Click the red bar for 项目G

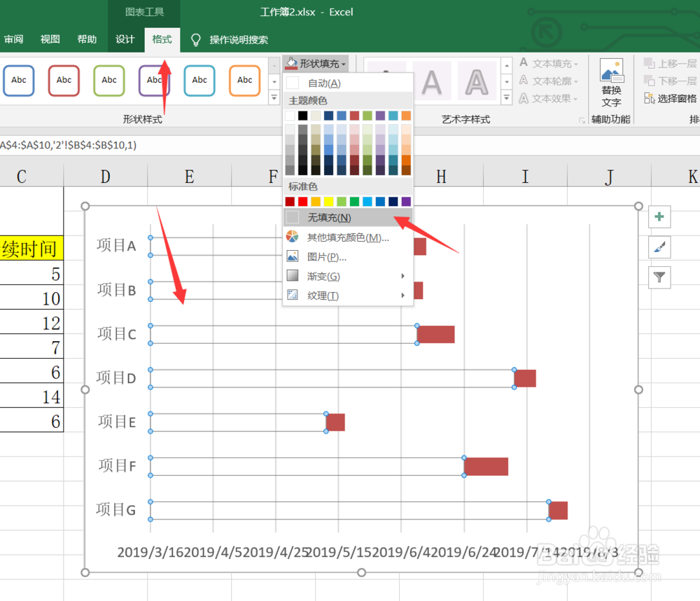pyautogui.click(x=558, y=511)
